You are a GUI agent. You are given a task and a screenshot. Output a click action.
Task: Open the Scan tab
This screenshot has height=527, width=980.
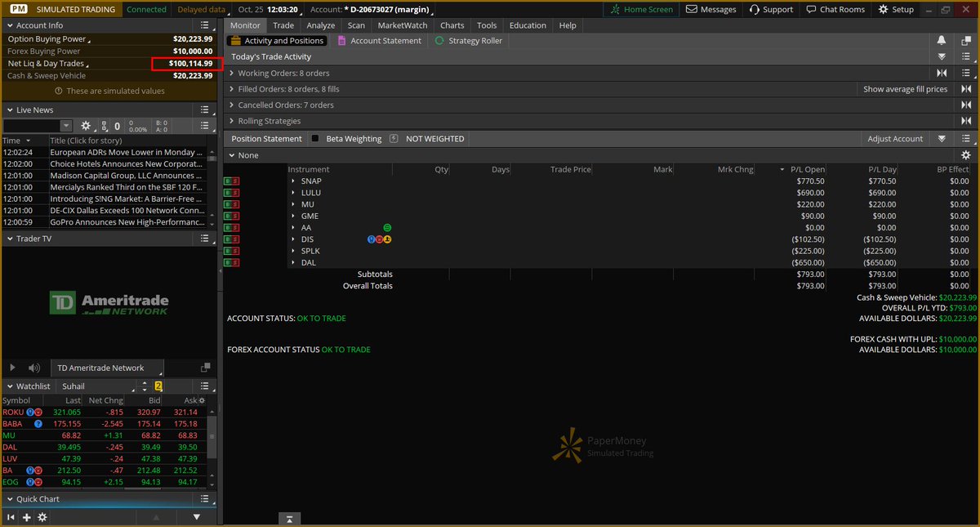[356, 25]
